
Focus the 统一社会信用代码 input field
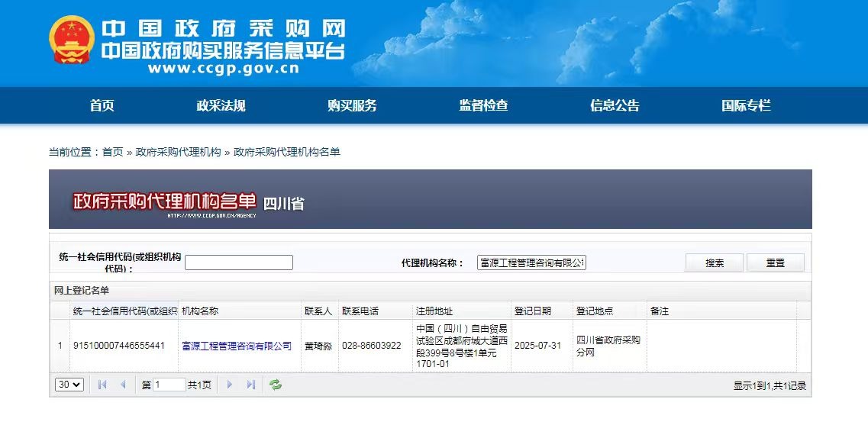pyautogui.click(x=239, y=262)
